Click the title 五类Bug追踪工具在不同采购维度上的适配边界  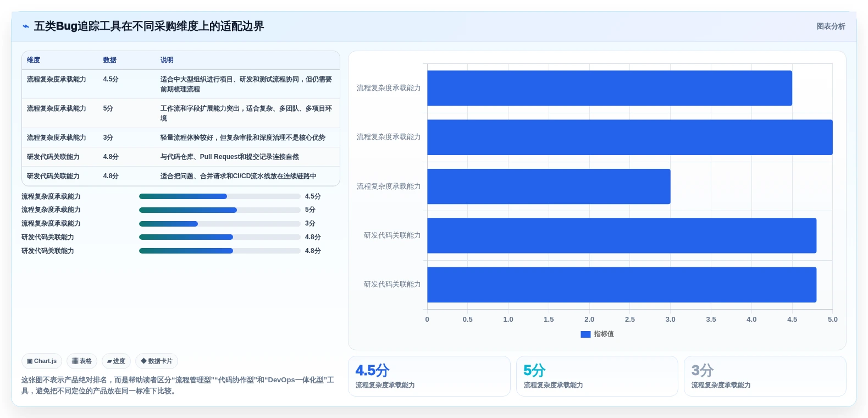click(149, 26)
